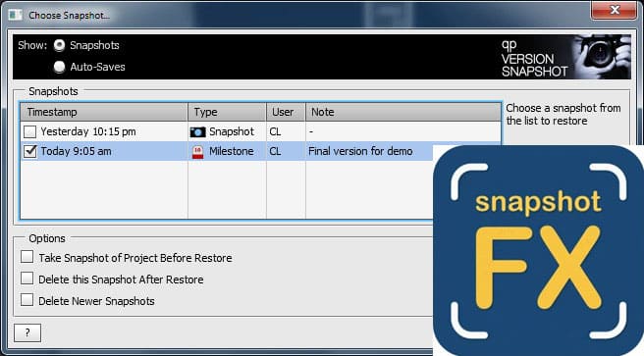The height and width of the screenshot is (356, 644).
Task: Click the Choose Snapshot window title icon
Action: point(16,15)
